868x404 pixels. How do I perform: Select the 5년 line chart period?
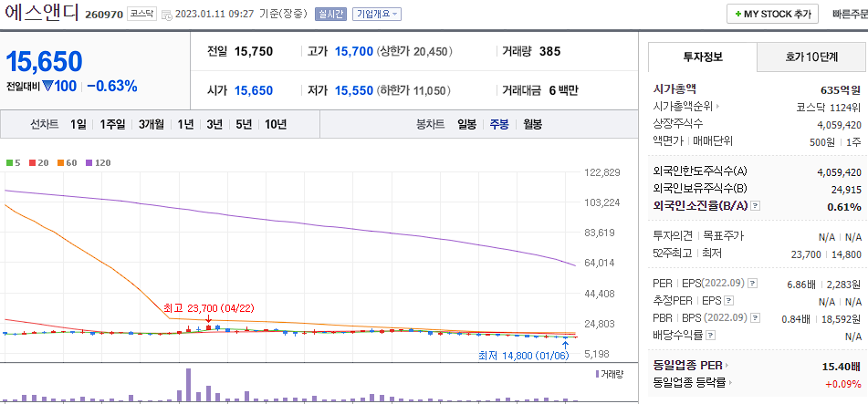click(244, 125)
